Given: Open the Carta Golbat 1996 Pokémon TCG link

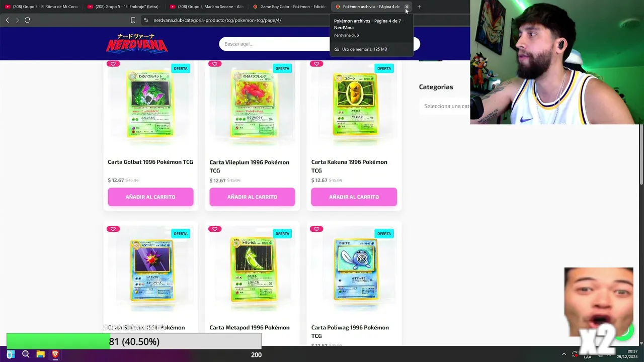Looking at the screenshot, I should click(x=150, y=162).
